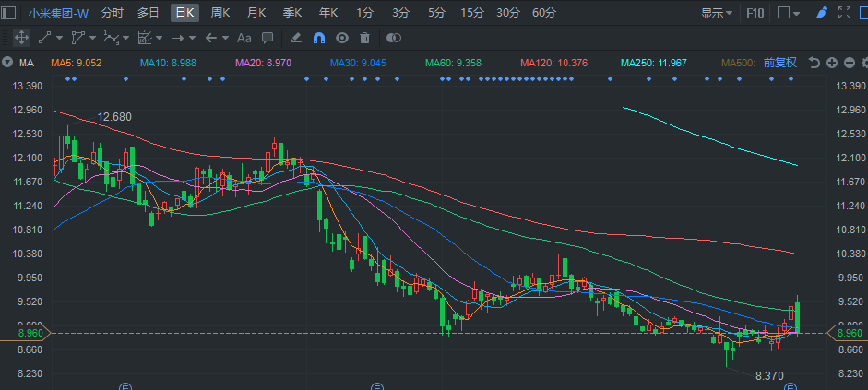Screen dimensions: 868x390
Task: Click the 8.370 low price label
Action: pyautogui.click(x=769, y=376)
